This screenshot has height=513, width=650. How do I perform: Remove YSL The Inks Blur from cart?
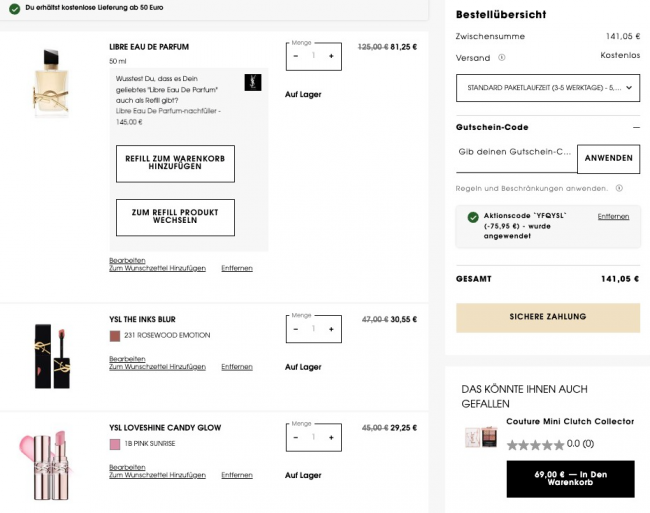237,367
